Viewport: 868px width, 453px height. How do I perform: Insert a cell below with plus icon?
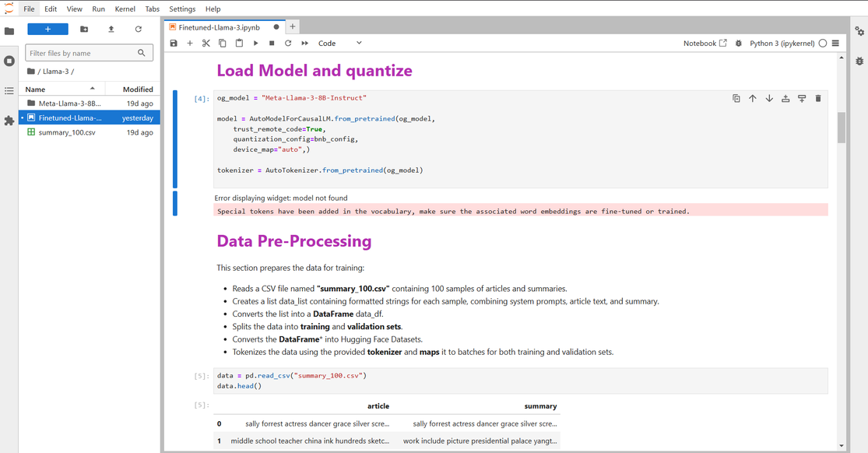[190, 43]
